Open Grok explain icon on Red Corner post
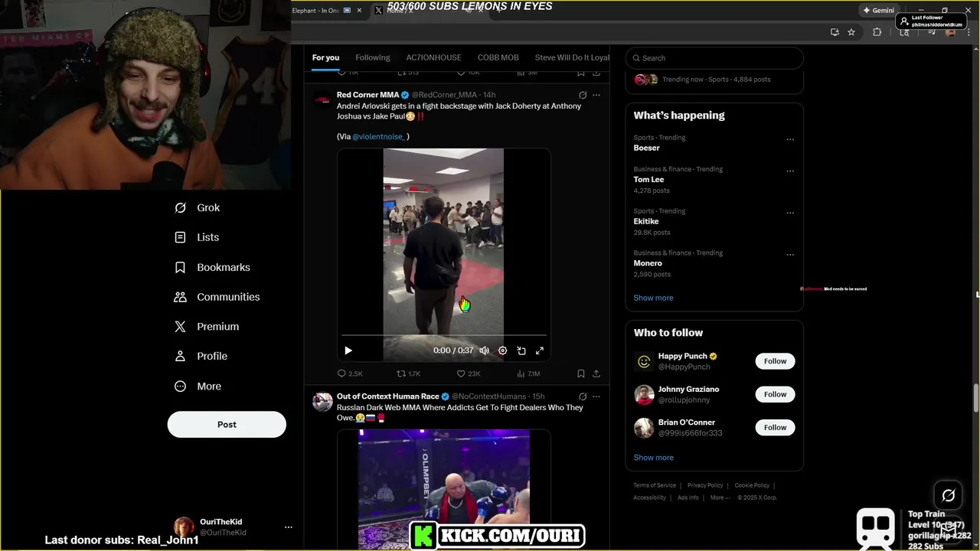 tap(583, 95)
